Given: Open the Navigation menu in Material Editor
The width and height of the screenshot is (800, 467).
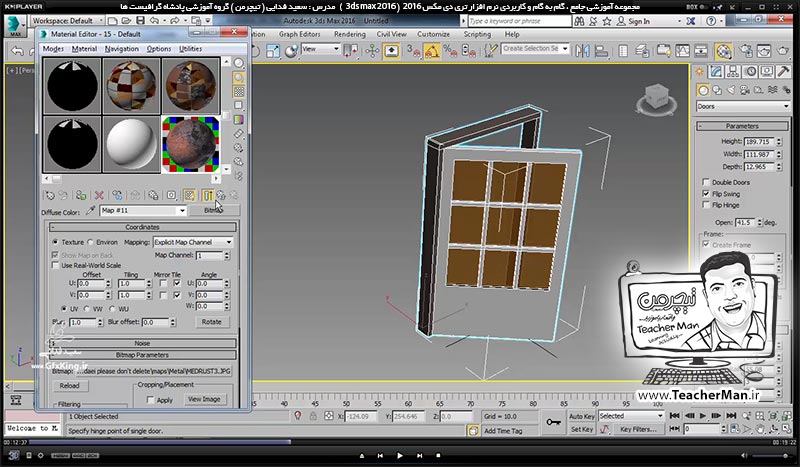Looking at the screenshot, I should pyautogui.click(x=121, y=49).
